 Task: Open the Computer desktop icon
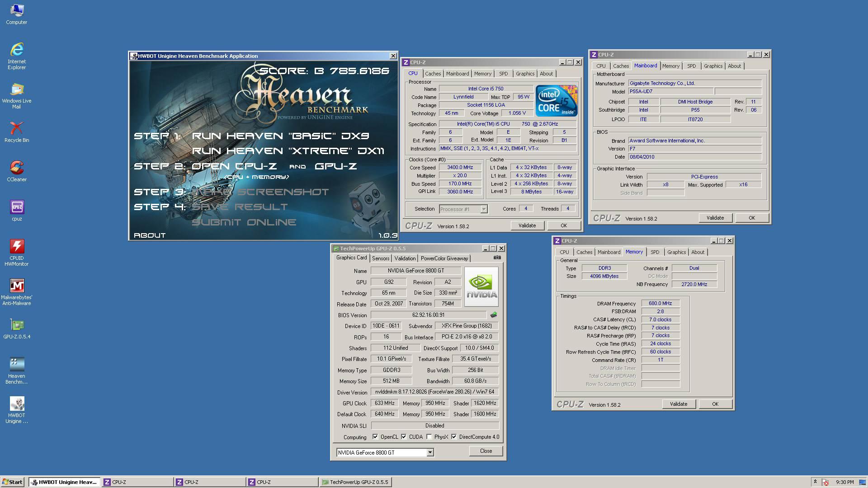click(17, 14)
